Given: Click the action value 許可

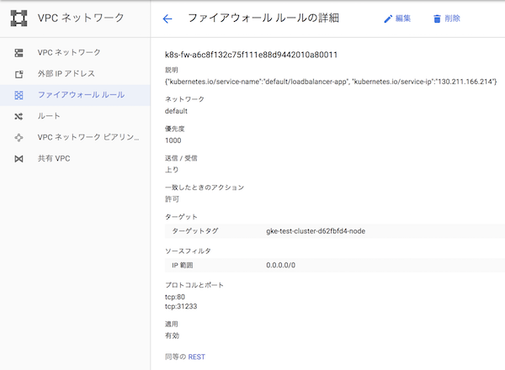Looking at the screenshot, I should [172, 199].
